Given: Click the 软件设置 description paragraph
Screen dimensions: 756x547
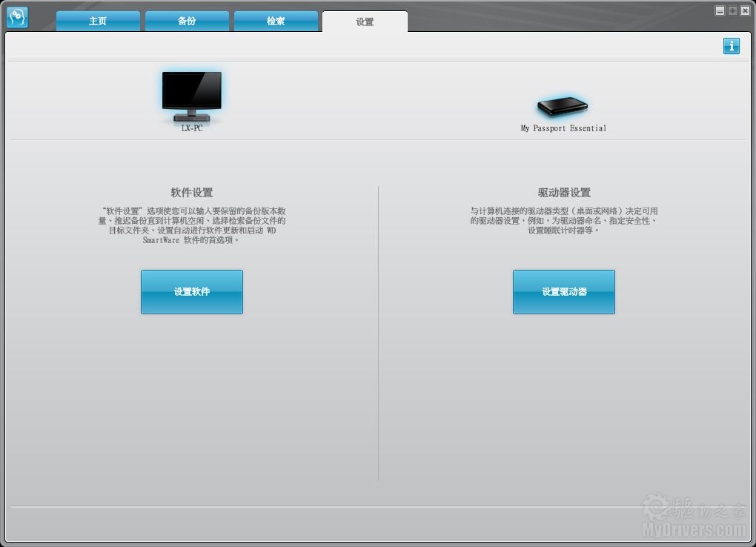Looking at the screenshot, I should pos(192,225).
